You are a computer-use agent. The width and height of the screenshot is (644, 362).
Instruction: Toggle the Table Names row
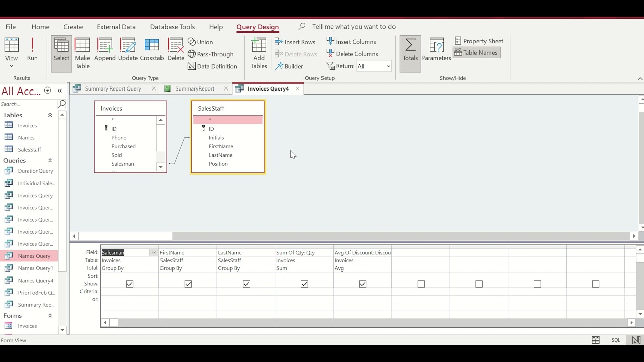tap(476, 53)
